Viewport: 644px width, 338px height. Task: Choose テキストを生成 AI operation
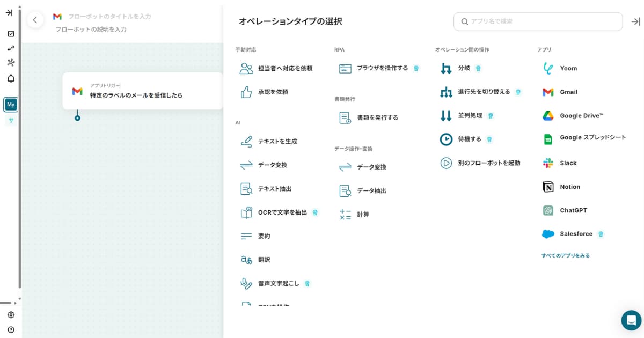click(277, 141)
